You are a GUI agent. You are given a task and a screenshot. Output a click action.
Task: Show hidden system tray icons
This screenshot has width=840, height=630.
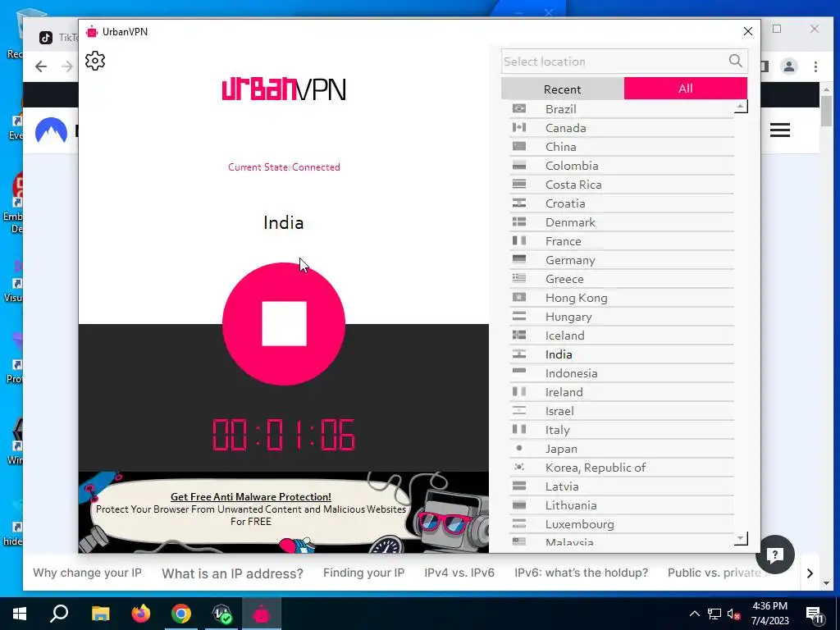point(694,614)
